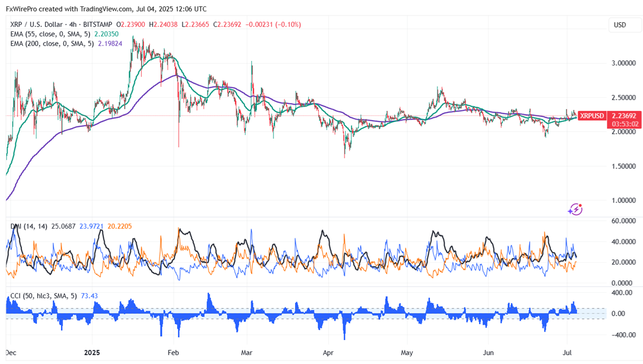Click EMA 200 value 2.19824

click(110, 43)
